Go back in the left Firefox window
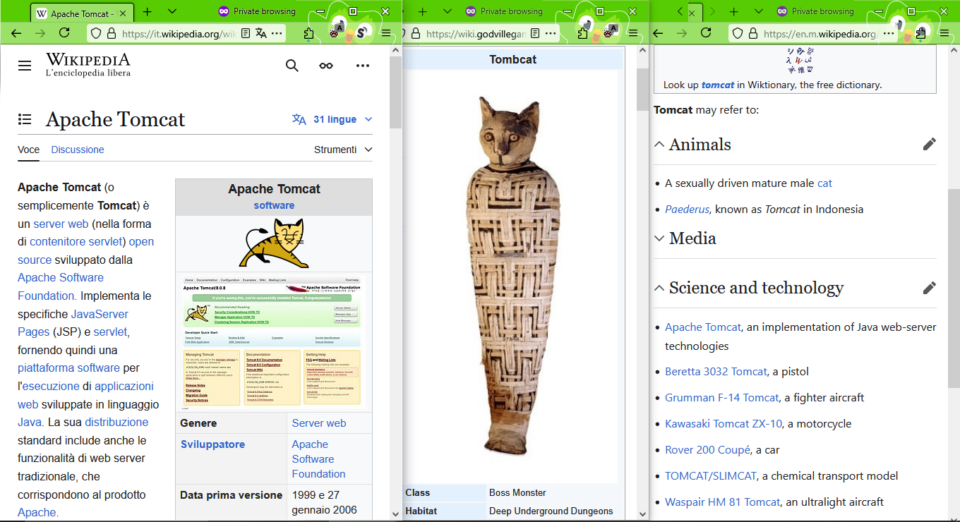The height and width of the screenshot is (522, 960). (x=17, y=33)
